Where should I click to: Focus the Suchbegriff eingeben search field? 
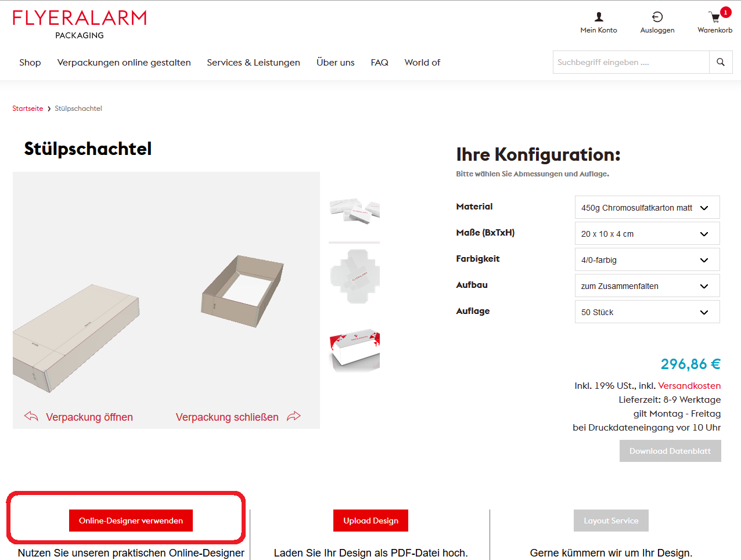[631, 62]
